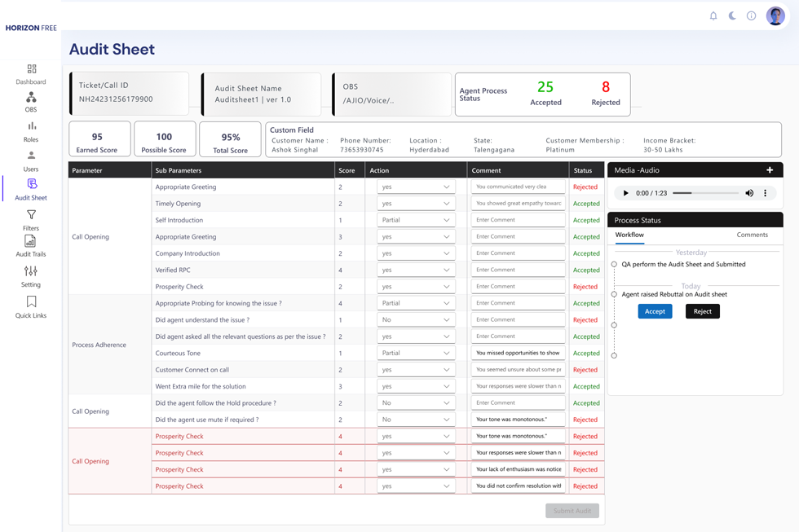Click the info icon in header
Screen dimensions: 799x532
tap(751, 15)
